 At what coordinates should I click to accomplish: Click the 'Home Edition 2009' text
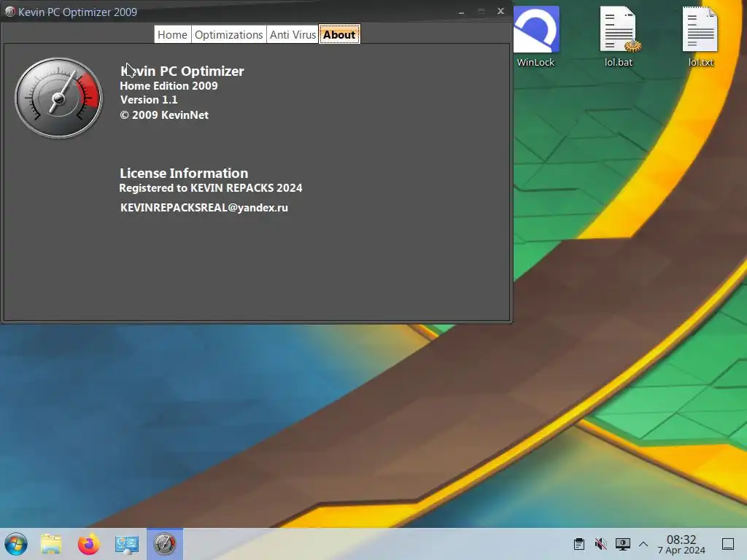169,86
